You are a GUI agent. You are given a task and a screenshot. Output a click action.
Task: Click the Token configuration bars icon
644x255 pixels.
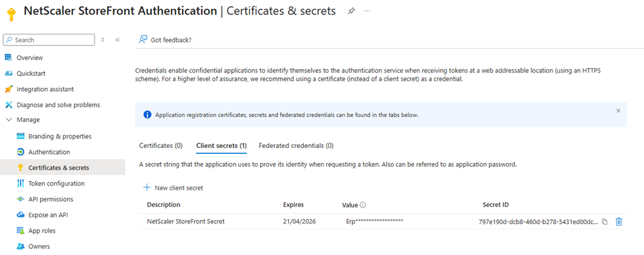pos(20,183)
